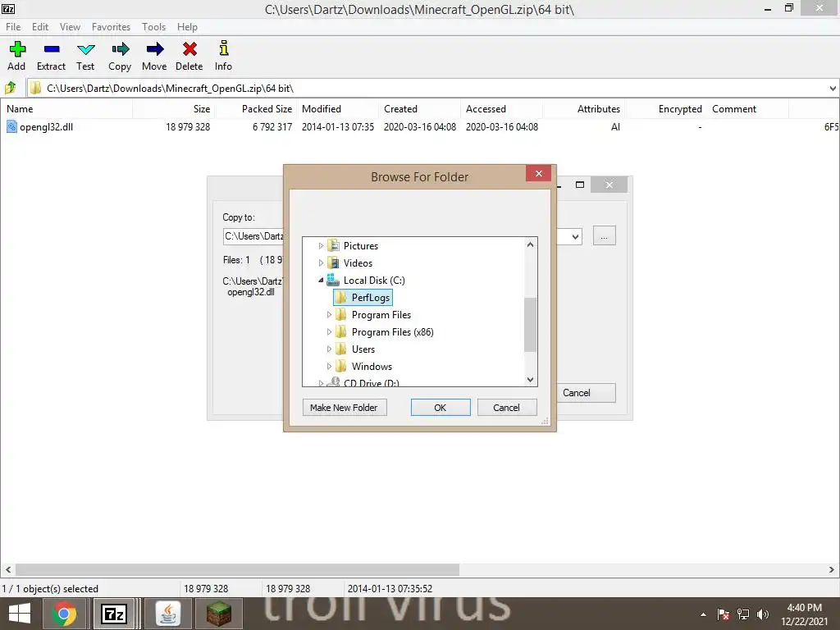Sort by the Name column header

66,109
